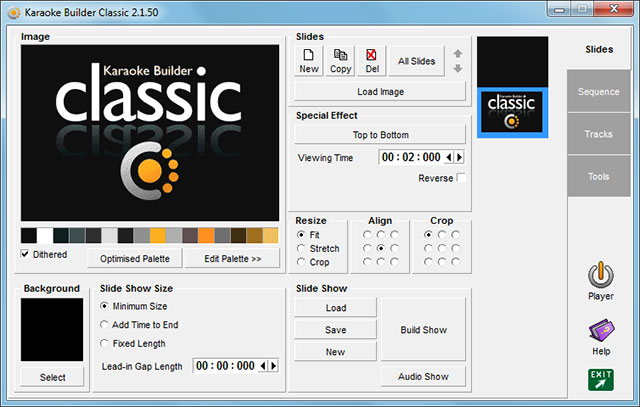This screenshot has height=407, width=640.
Task: Expand palette with Edit Palette >> button
Action: [232, 259]
